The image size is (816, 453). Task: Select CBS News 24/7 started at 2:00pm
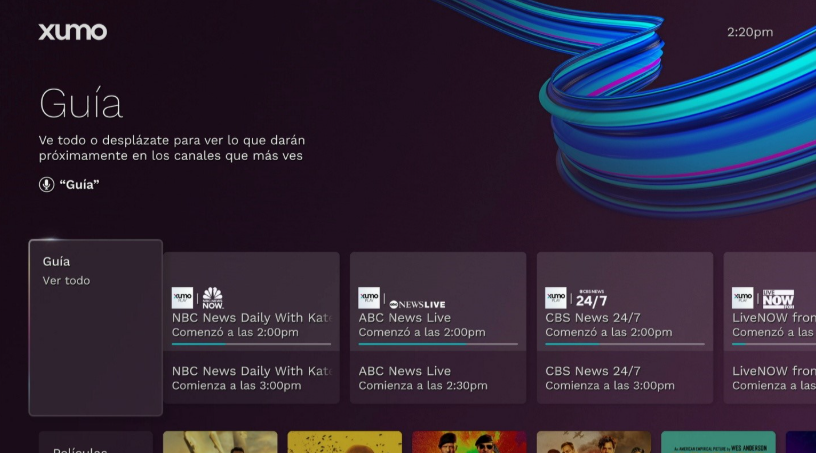click(625, 301)
